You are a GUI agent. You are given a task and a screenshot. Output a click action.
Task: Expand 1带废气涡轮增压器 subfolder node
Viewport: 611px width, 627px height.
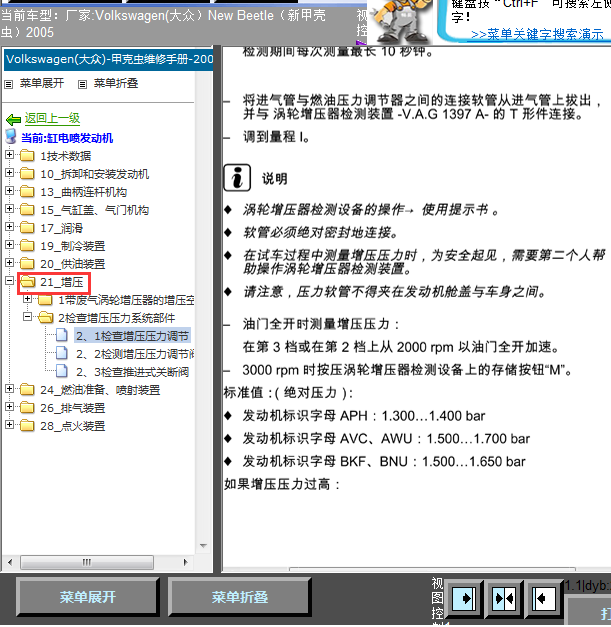[27, 299]
